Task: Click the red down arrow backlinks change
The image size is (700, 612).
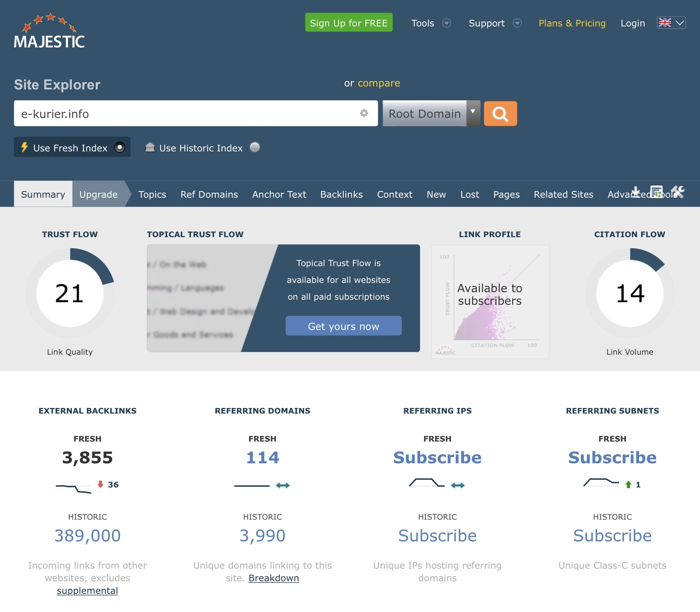Action: tap(100, 484)
